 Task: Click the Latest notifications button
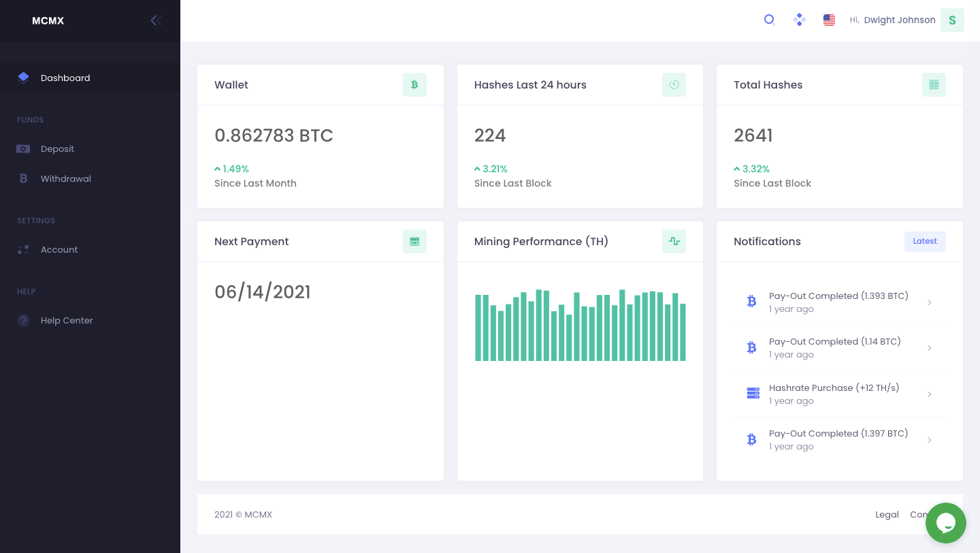tap(924, 242)
